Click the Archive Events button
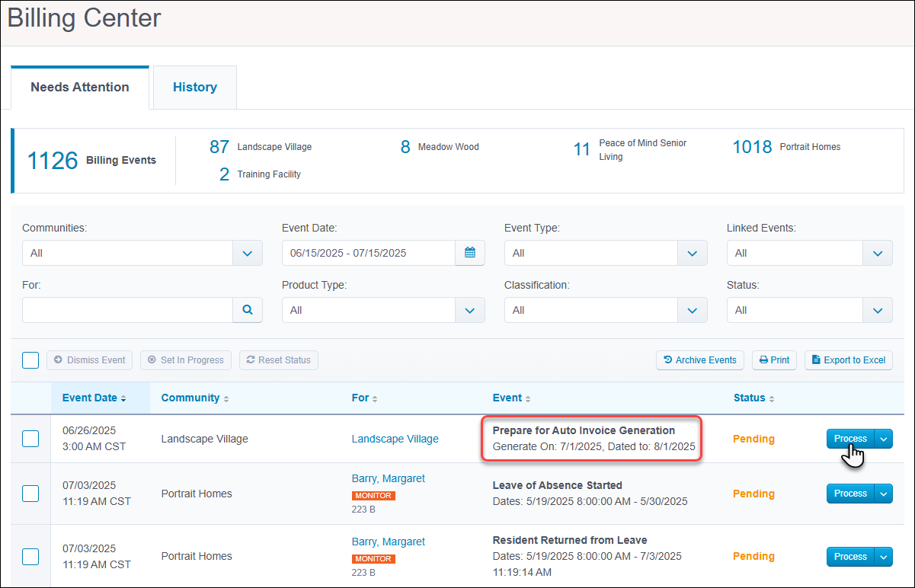This screenshot has height=588, width=915. [x=700, y=360]
